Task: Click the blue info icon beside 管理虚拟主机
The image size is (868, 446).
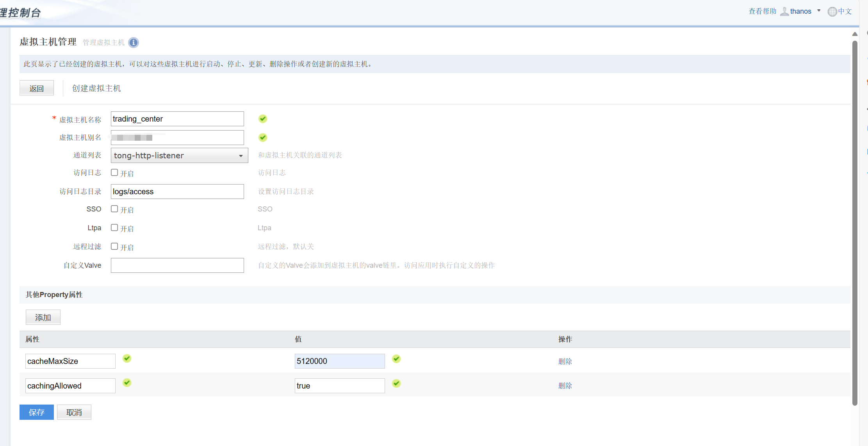Action: pyautogui.click(x=134, y=43)
